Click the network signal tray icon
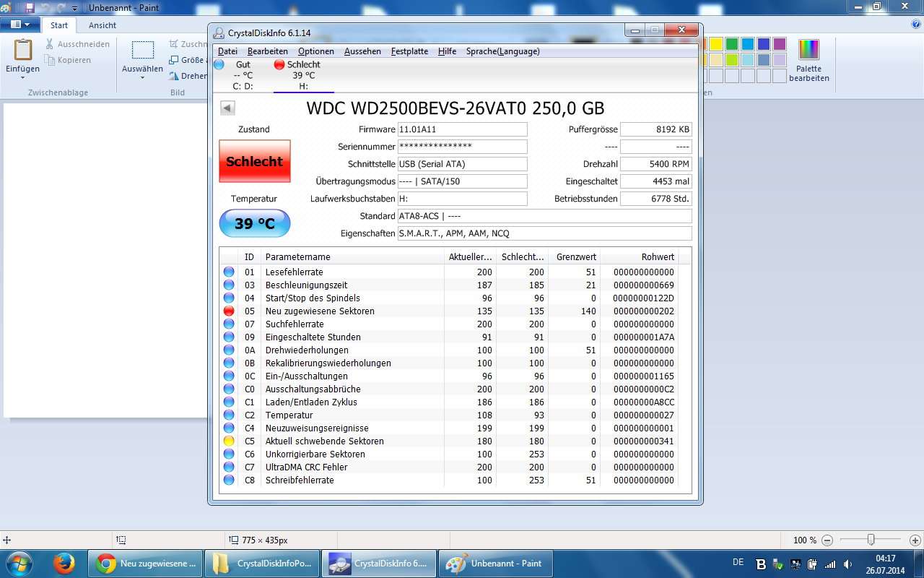 (x=830, y=564)
